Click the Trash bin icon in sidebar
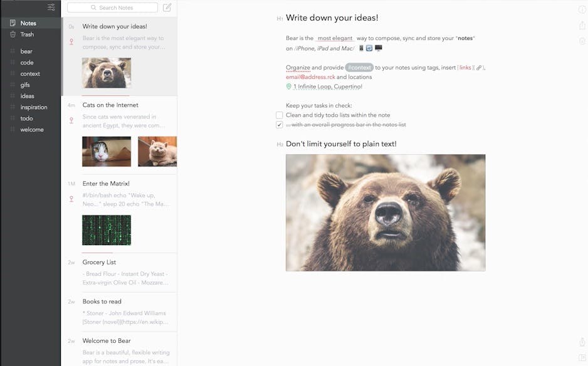Viewport: 588px width, 366px height. pyautogui.click(x=12, y=34)
